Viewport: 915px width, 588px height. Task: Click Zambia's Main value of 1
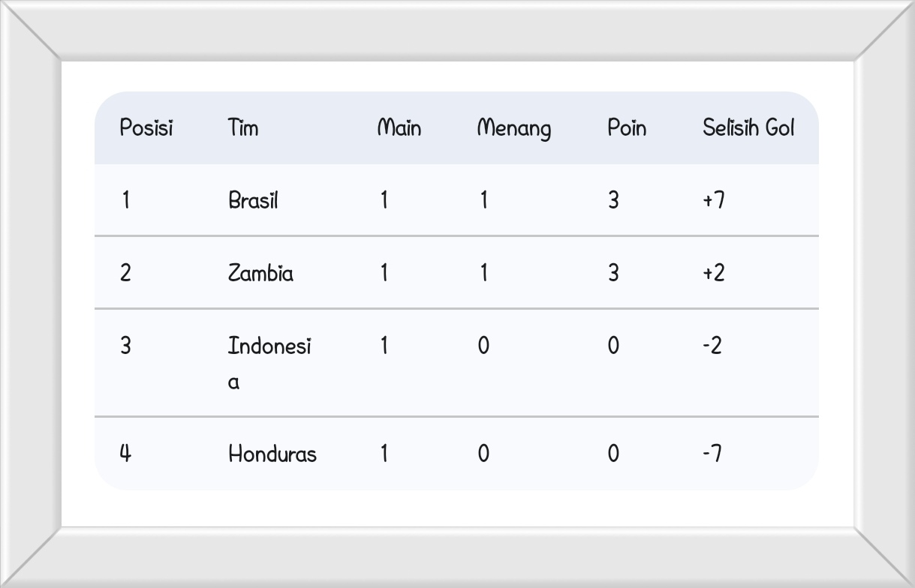click(x=384, y=273)
